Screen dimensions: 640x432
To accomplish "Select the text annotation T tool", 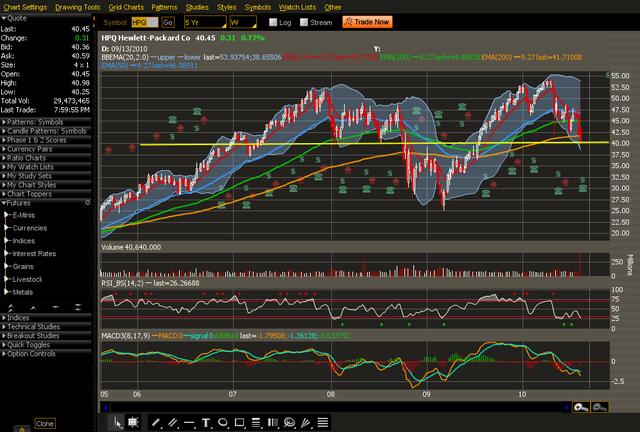I will pos(206,423).
